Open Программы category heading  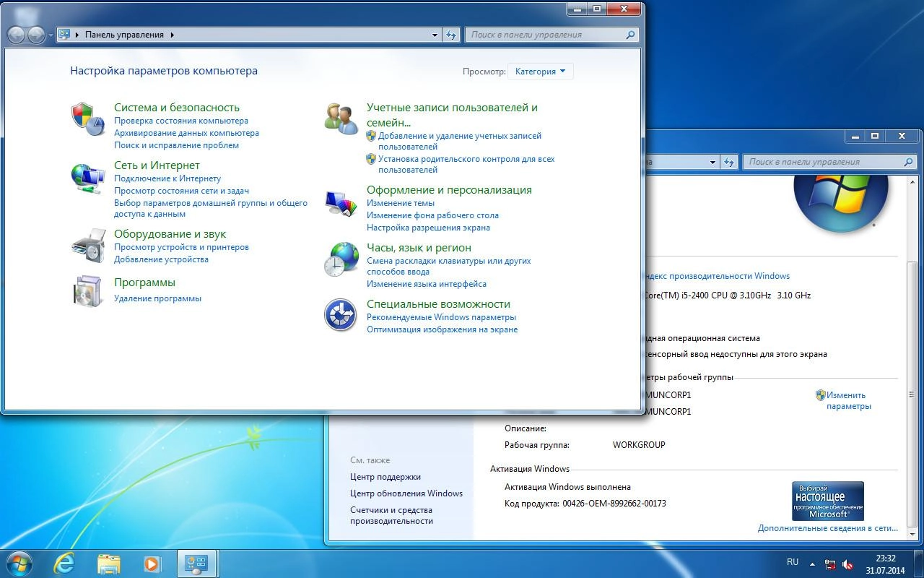point(144,282)
